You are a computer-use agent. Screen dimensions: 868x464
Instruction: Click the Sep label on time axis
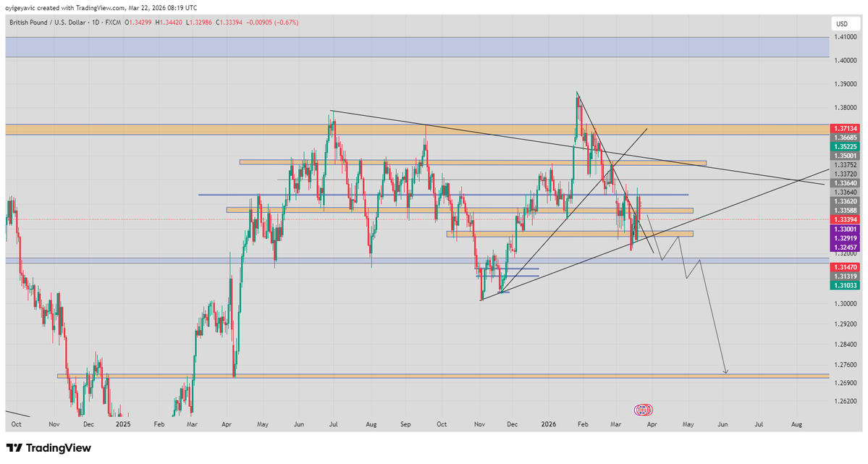406,424
